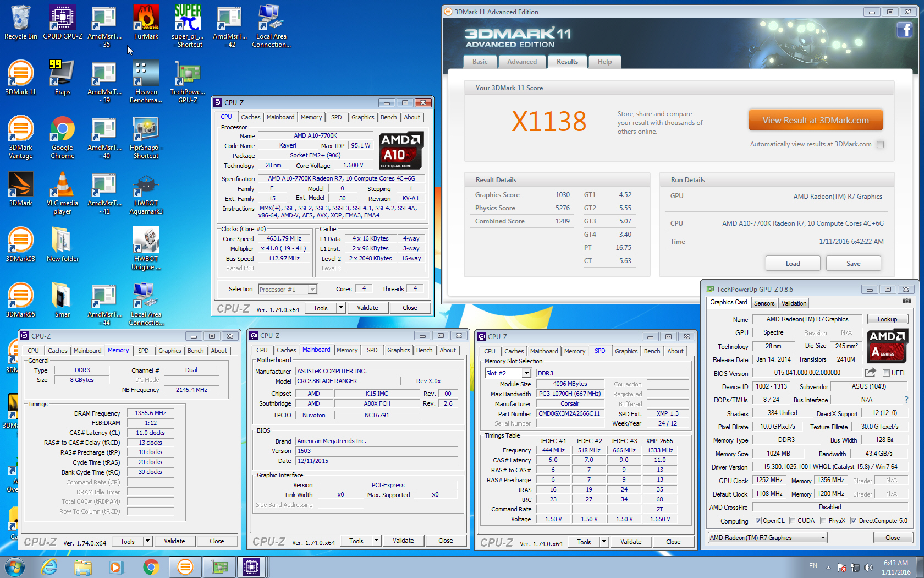Open TechPowerUp GPU-Z desktop icon
924x578 pixels.
tap(188, 81)
